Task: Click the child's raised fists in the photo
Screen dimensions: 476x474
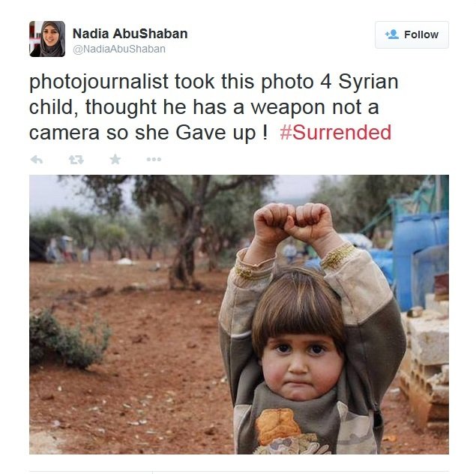Action: pos(293,223)
